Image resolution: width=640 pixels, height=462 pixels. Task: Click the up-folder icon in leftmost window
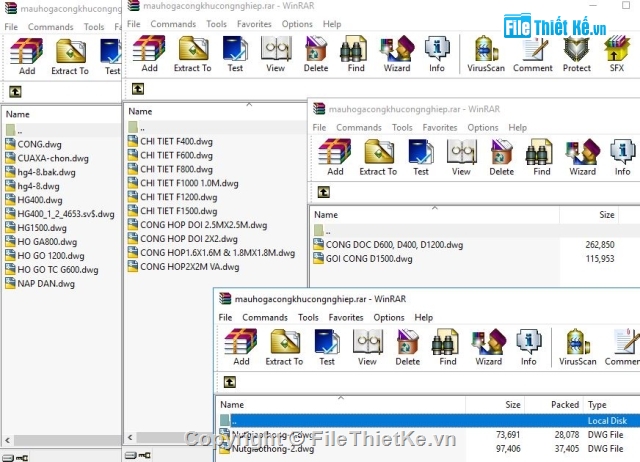click(16, 91)
